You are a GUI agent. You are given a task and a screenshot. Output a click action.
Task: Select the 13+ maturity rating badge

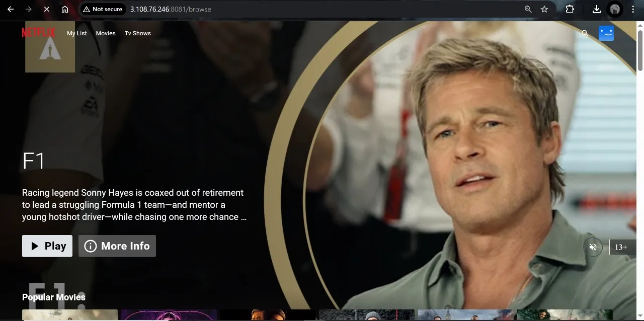tap(621, 247)
